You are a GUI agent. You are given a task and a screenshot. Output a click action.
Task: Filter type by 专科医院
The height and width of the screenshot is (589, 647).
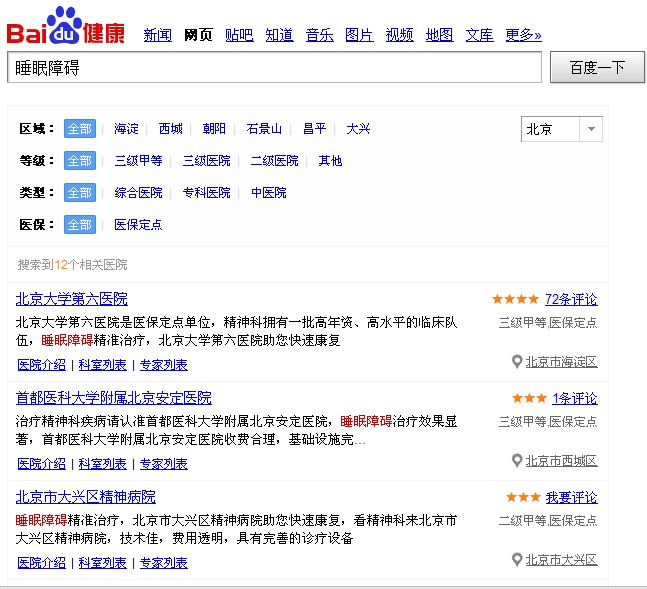pos(206,193)
